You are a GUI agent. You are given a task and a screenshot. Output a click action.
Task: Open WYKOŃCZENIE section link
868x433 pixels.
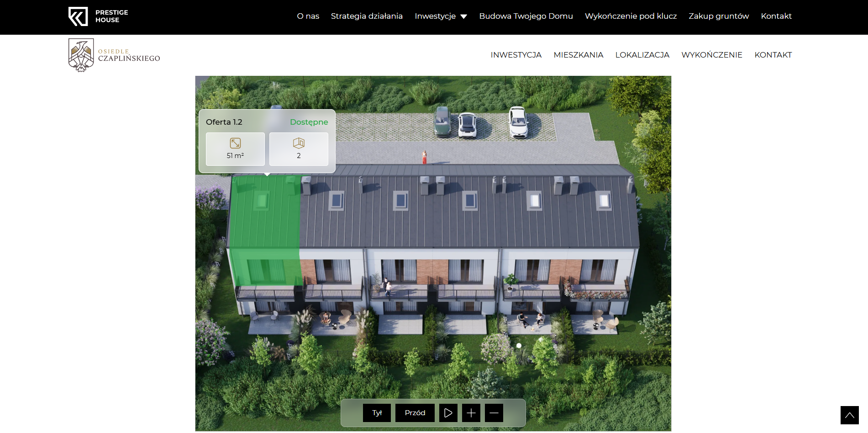712,55
